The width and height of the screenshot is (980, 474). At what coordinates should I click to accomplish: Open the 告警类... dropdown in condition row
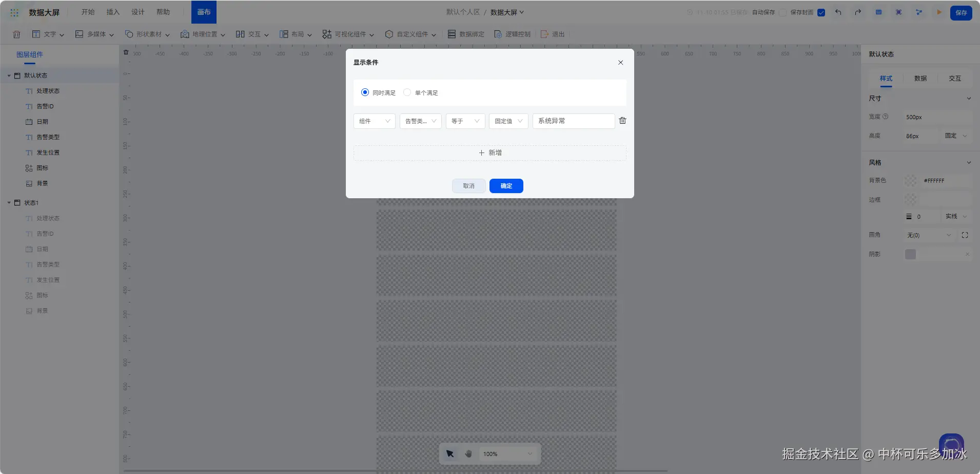(x=421, y=121)
